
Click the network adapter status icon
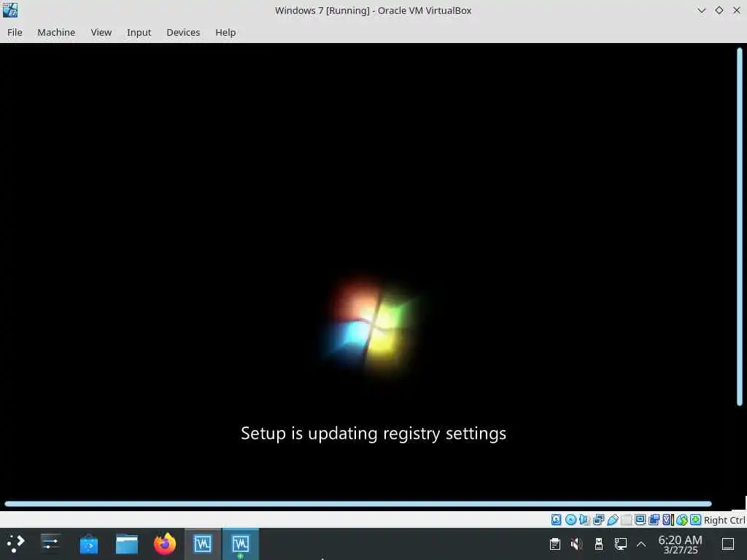click(x=598, y=519)
